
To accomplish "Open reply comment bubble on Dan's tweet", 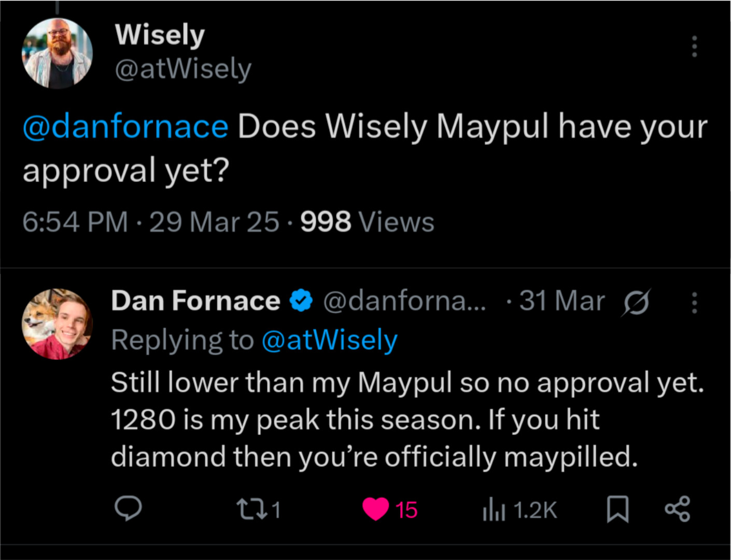I will (128, 509).
